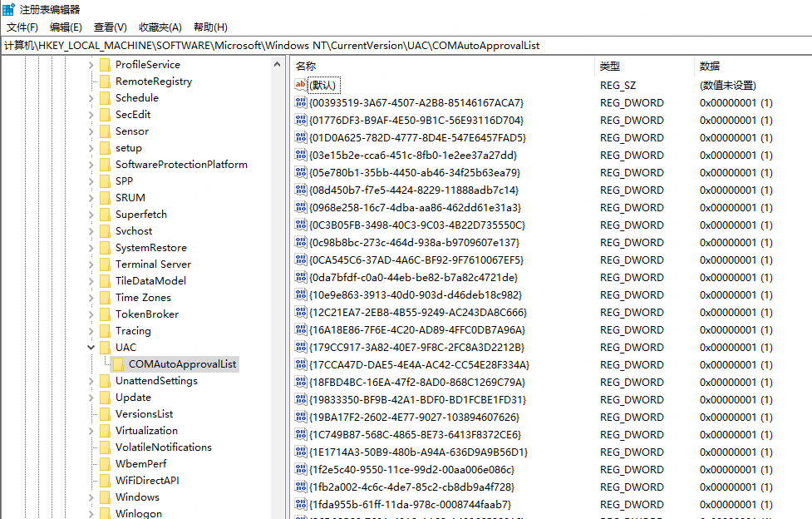
Task: Click the string value icon for (默认)
Action: point(301,85)
